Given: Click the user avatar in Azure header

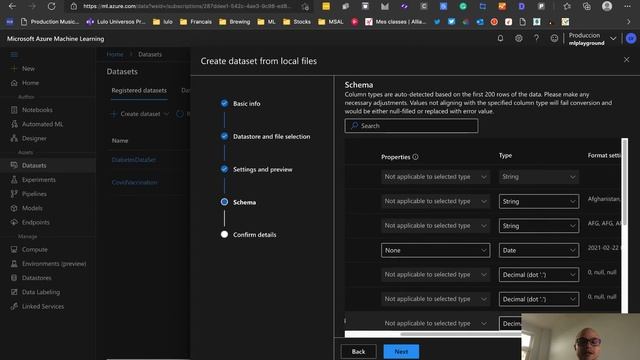Looking at the screenshot, I should (631, 38).
